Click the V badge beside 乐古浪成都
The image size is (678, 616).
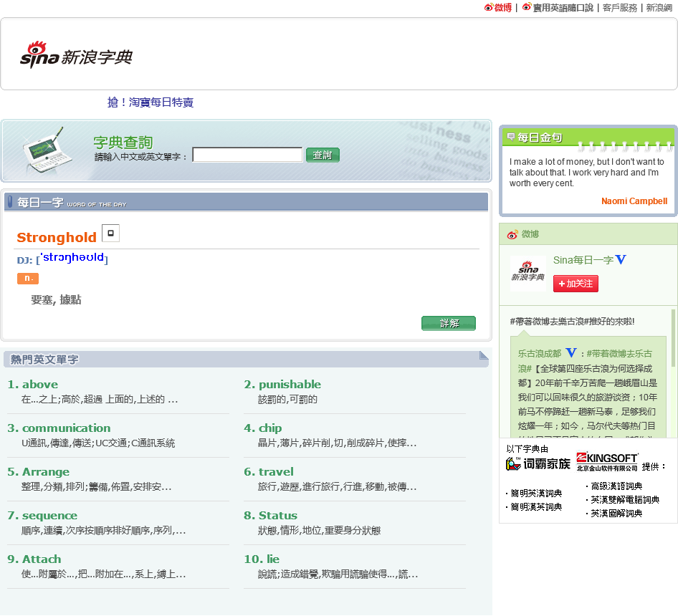pos(571,352)
